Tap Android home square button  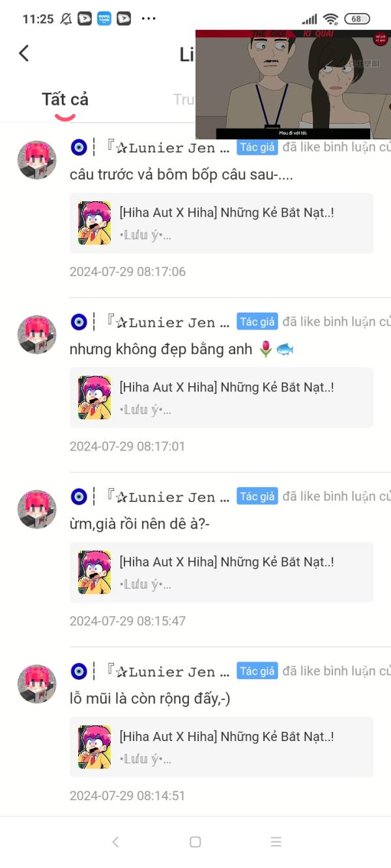(x=195, y=842)
